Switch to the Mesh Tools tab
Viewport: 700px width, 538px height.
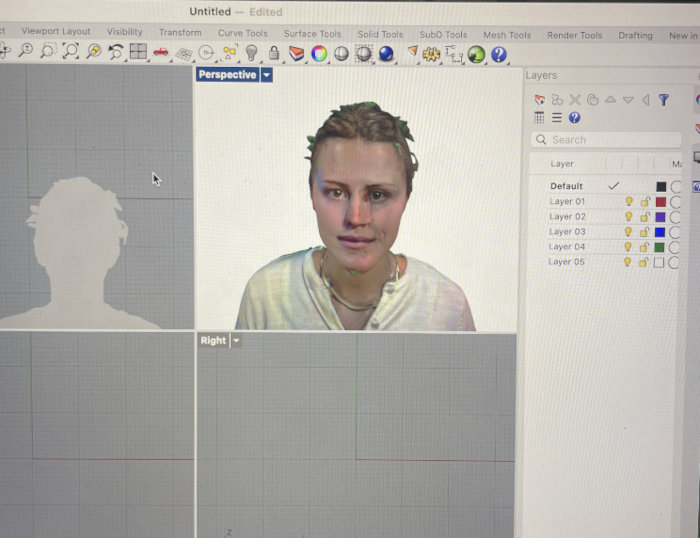[x=507, y=35]
